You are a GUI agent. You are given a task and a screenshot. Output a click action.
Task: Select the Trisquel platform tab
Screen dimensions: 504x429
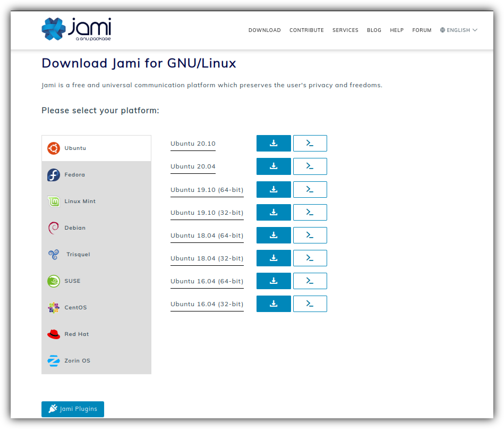point(97,255)
